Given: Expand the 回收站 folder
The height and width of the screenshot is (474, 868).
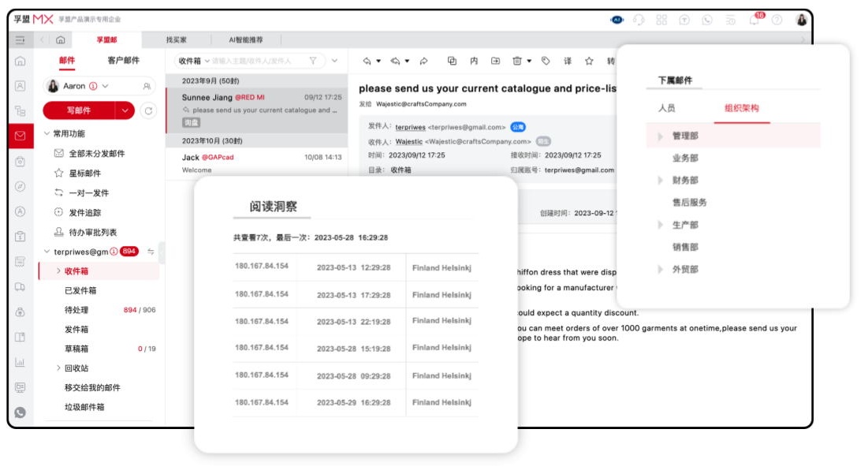Looking at the screenshot, I should tap(58, 368).
